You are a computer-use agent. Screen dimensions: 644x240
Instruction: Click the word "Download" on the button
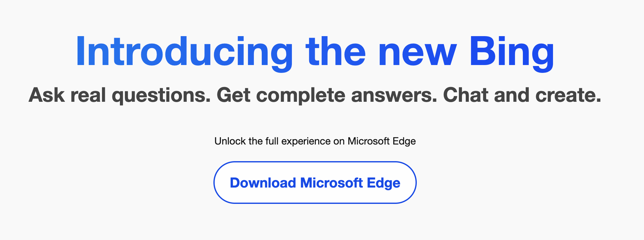(263, 183)
